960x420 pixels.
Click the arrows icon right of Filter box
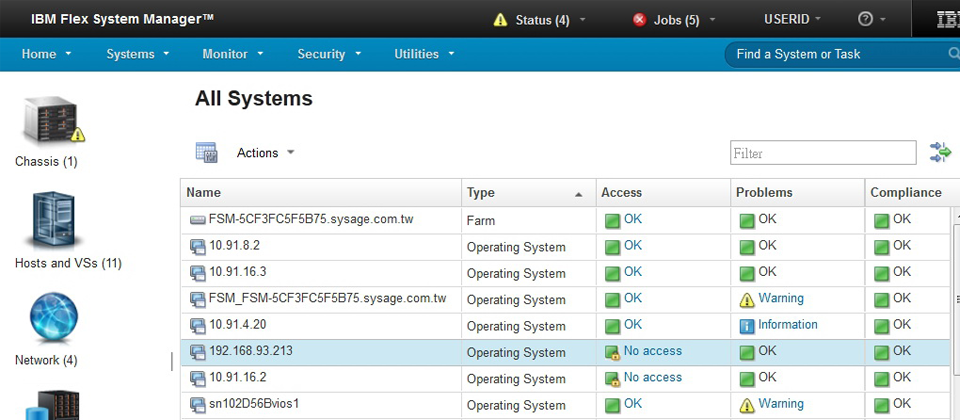tap(940, 152)
